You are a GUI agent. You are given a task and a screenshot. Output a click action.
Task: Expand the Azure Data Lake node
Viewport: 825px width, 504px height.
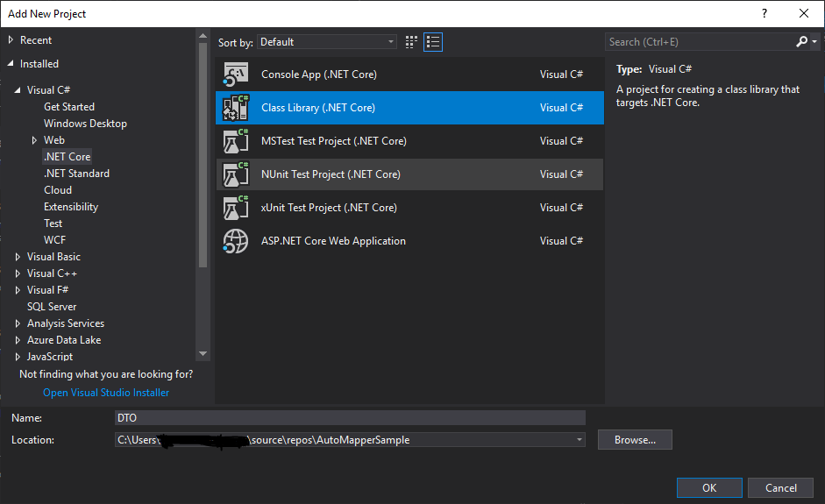point(18,340)
